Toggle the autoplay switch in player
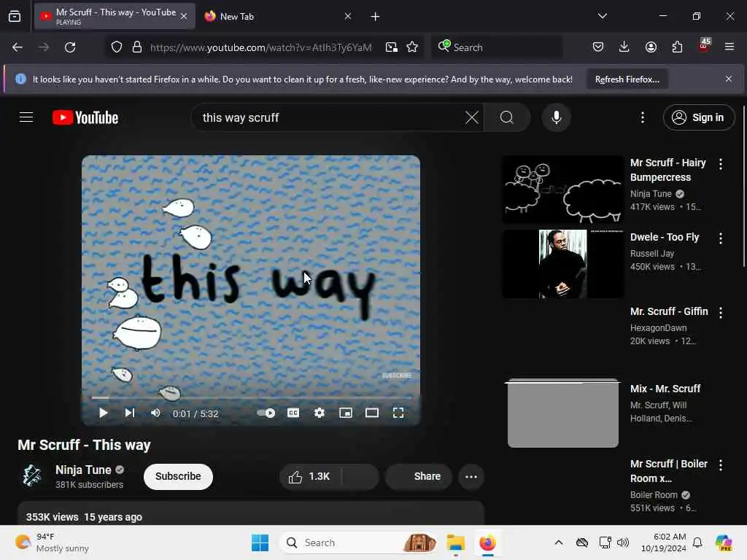Screen dimensions: 747x560 coord(266,413)
